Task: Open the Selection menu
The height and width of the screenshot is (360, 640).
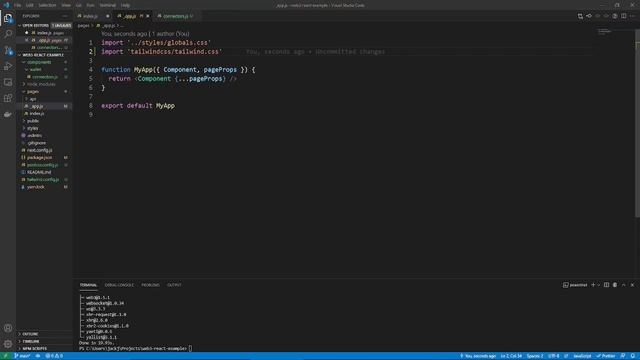Action: click(x=47, y=5)
